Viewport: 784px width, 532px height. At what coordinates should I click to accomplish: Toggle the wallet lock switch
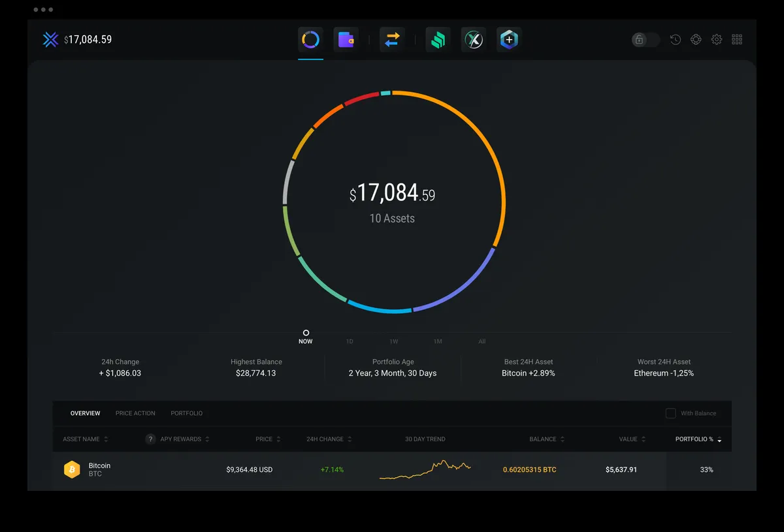645,40
